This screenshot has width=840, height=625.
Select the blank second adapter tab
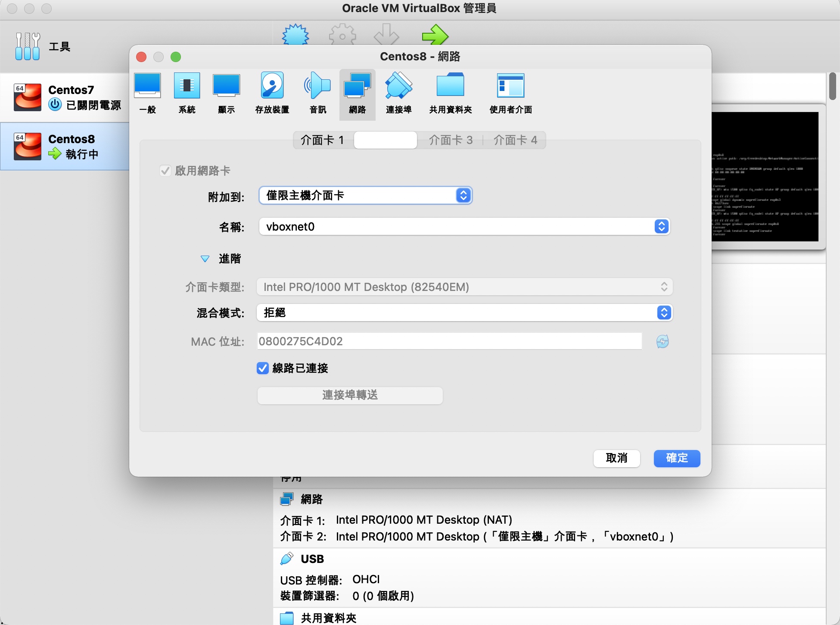click(386, 140)
